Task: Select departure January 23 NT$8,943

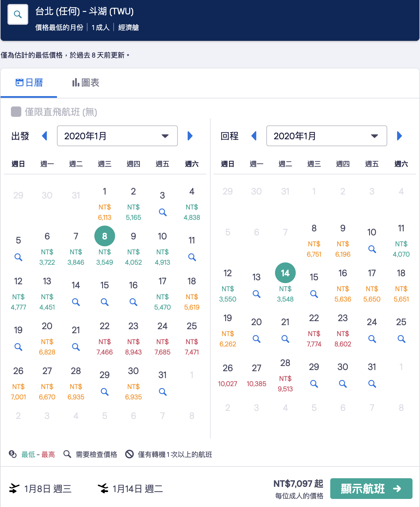Action: tap(133, 339)
